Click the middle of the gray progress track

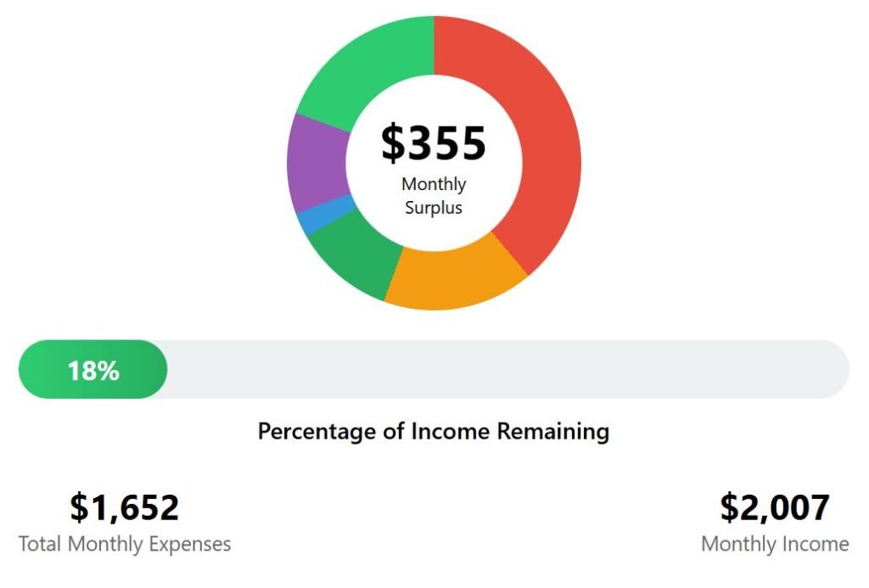[507, 370]
